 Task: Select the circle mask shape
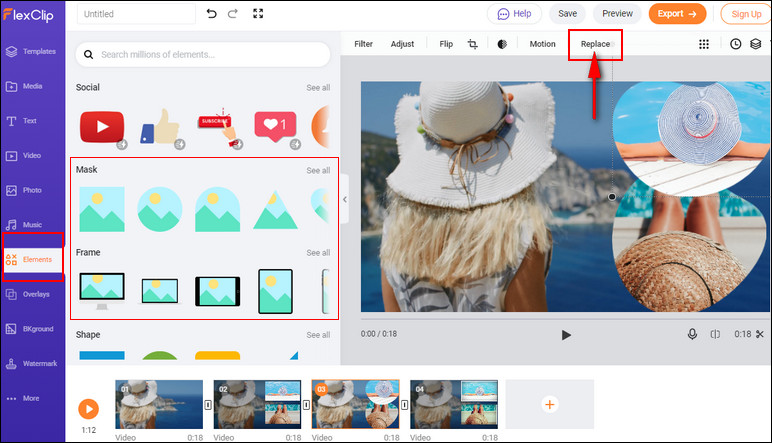pos(160,209)
